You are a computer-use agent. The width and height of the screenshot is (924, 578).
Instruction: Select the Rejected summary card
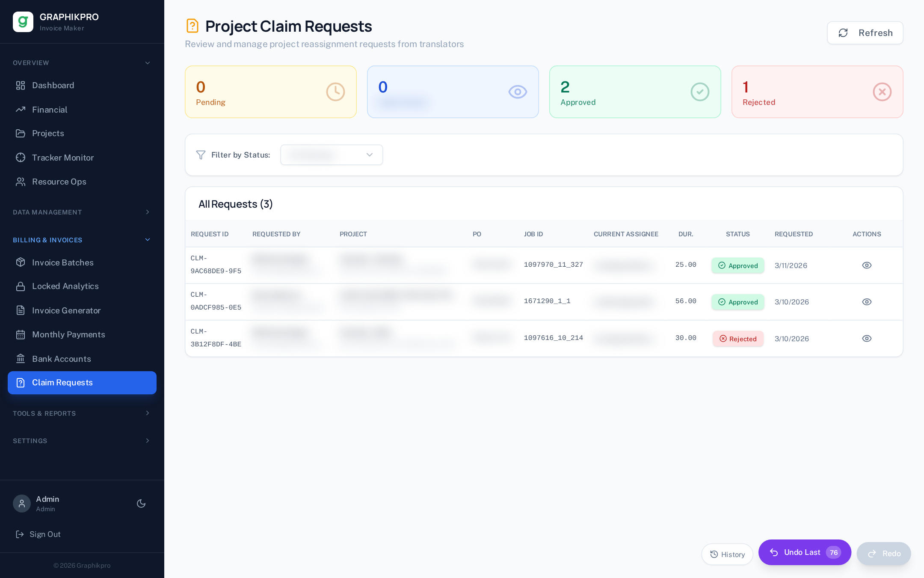click(x=817, y=92)
